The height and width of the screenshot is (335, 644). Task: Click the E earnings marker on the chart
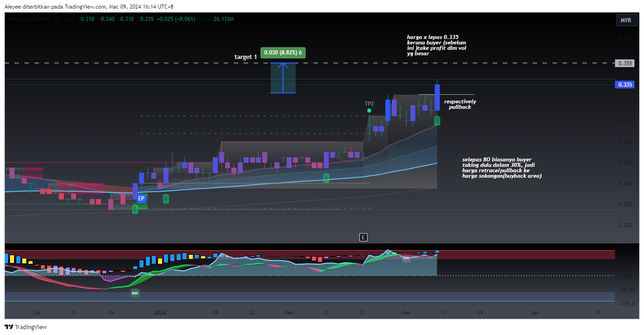click(x=363, y=237)
